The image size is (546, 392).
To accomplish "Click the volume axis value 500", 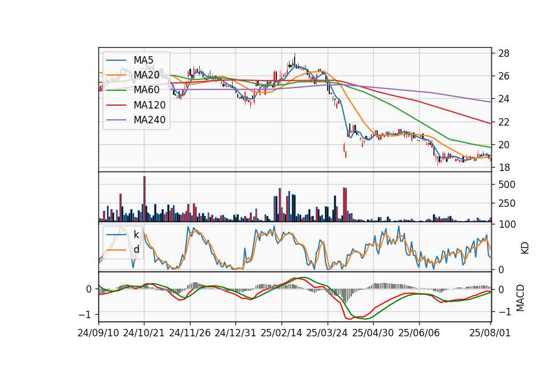I will point(507,185).
